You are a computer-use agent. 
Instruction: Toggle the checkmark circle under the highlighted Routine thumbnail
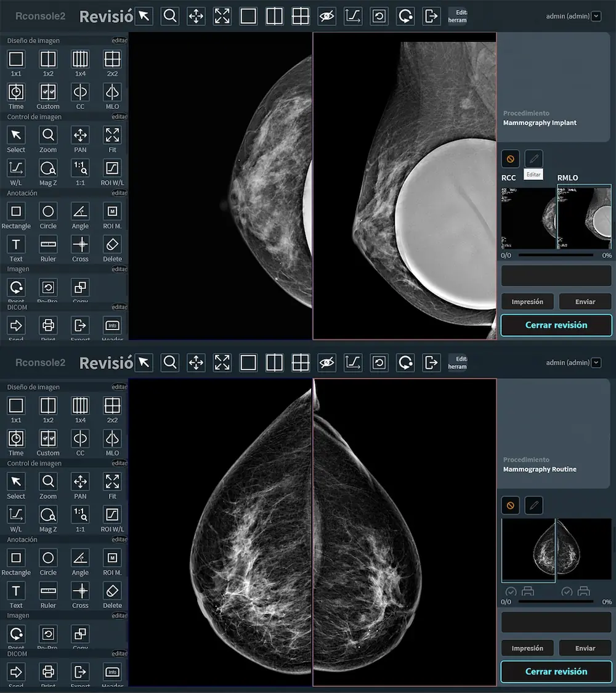click(x=510, y=592)
